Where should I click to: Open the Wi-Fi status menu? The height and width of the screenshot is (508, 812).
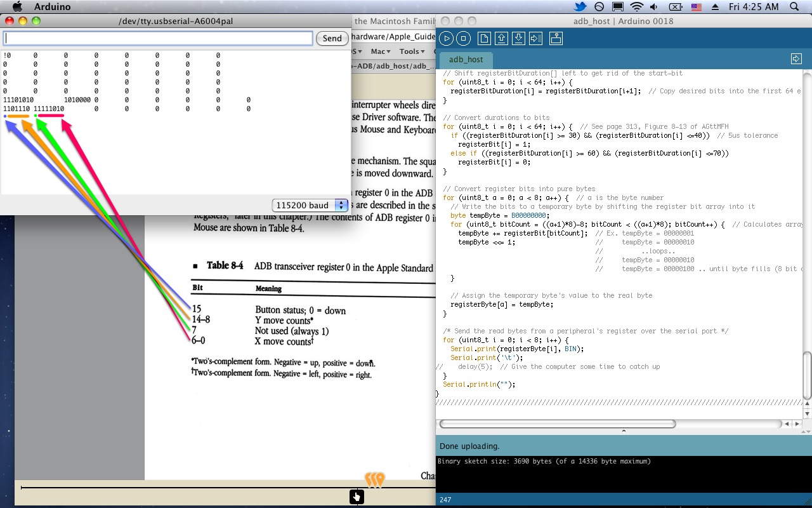coord(636,7)
